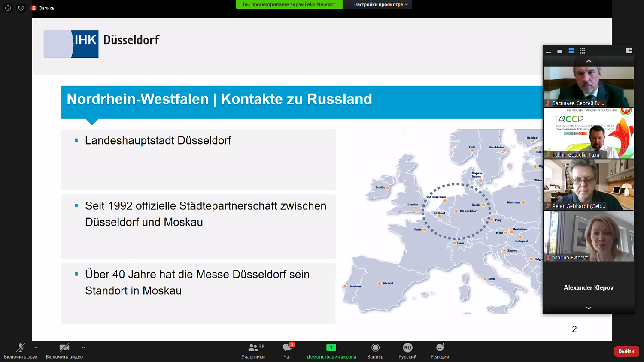
Task: Click slide title 'Nordrhein-Westfalen | Kontakte zu Russland'
Action: coord(219,99)
